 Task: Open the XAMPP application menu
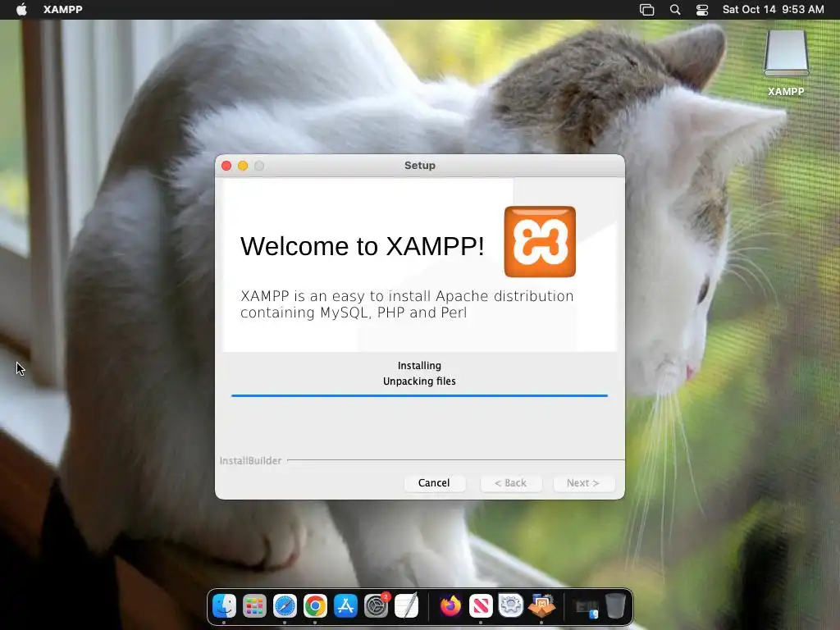click(62, 10)
